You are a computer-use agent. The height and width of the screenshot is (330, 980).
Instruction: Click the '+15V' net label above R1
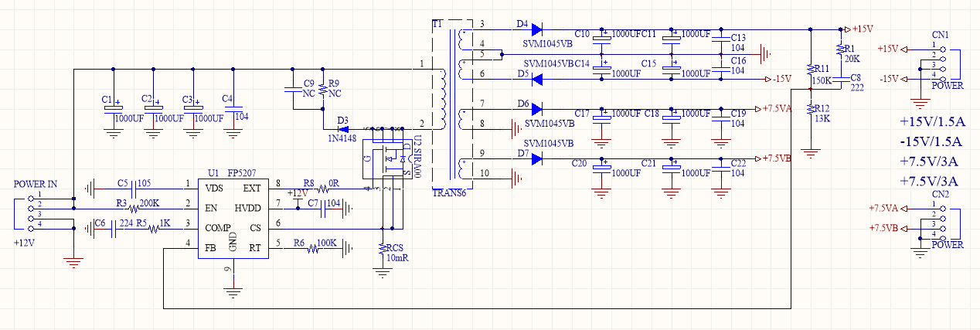863,29
